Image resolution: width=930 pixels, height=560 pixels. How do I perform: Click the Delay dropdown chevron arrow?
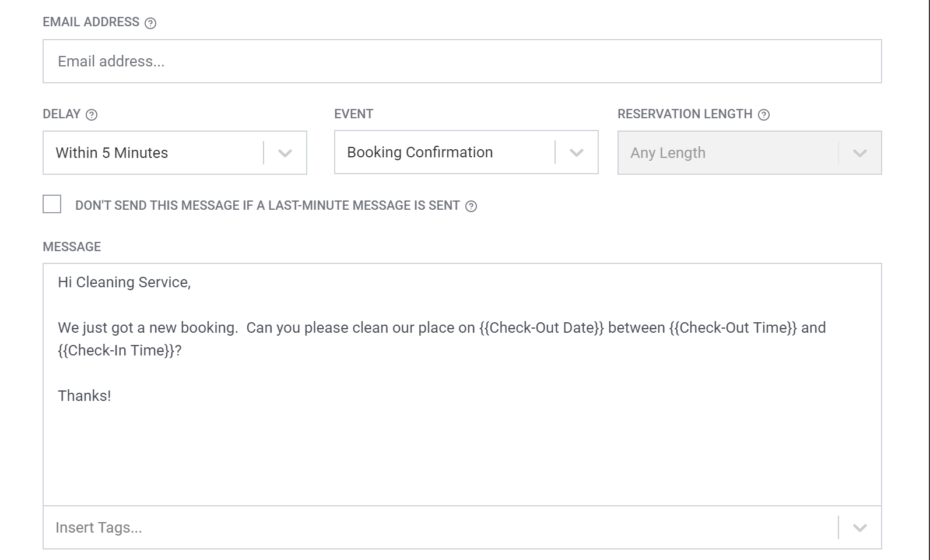285,153
